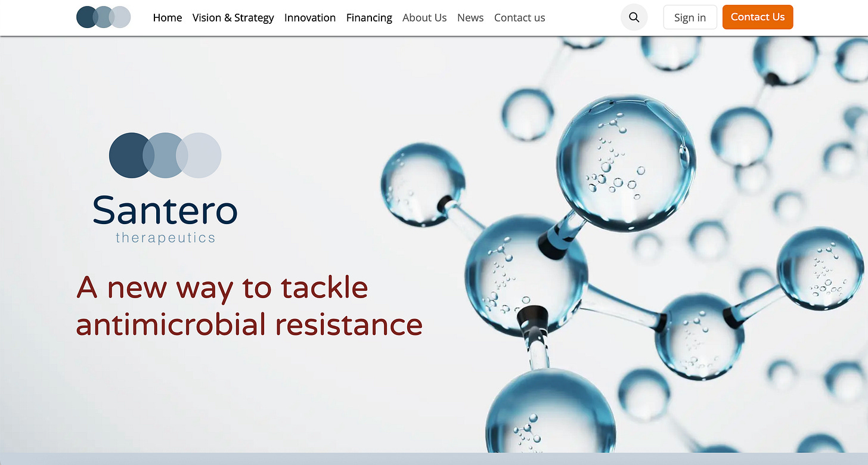Image resolution: width=868 pixels, height=465 pixels.
Task: Click the Sign in button
Action: tap(690, 17)
